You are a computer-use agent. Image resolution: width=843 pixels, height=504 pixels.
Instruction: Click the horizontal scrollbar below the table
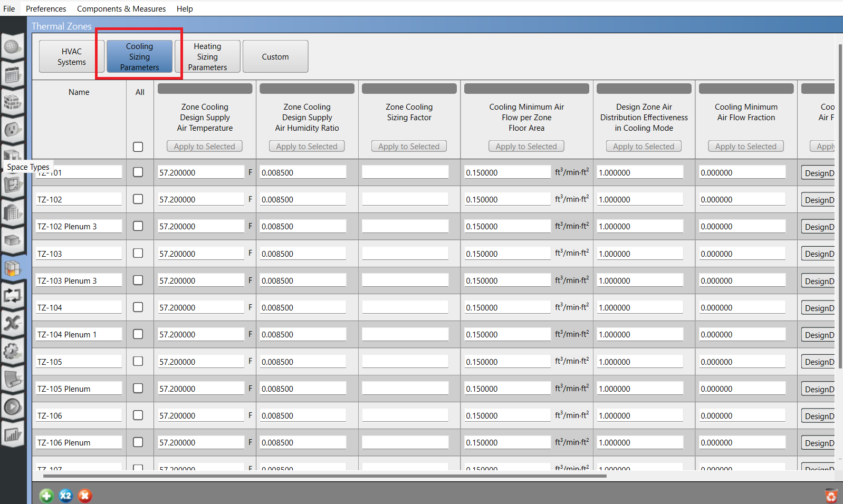(x=324, y=476)
